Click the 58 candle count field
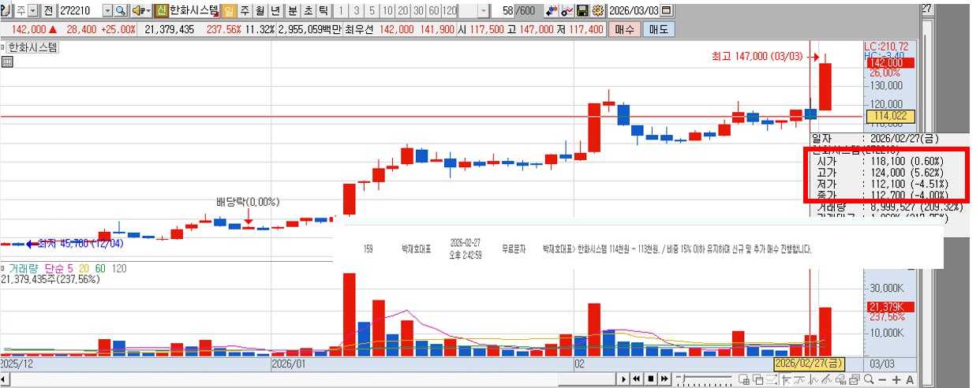The height and width of the screenshot is (388, 980). [504, 11]
